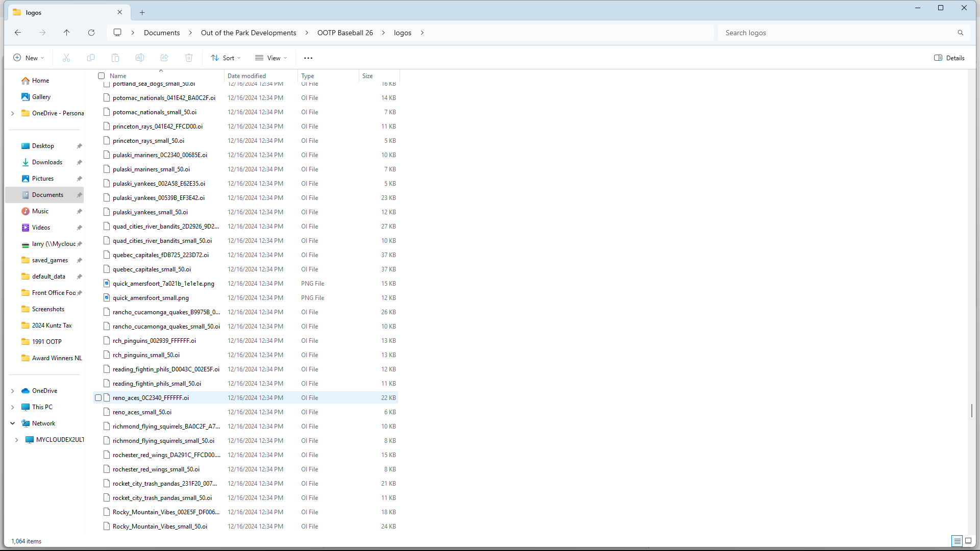Tick checkbox for reno_aces_0C2340_FFFFFF.oi
980x551 pixels.
tap(99, 398)
